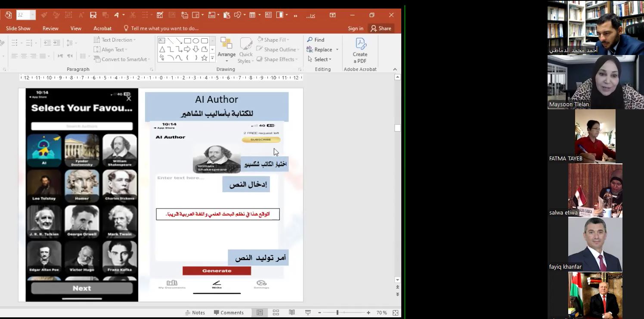This screenshot has height=319, width=644.
Task: Click the Sign in link
Action: click(x=356, y=28)
